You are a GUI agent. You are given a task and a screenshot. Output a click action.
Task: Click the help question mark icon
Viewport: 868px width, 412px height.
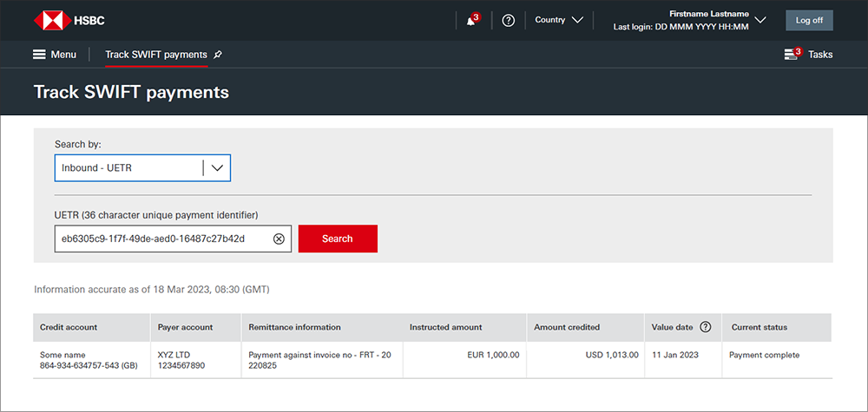point(509,20)
